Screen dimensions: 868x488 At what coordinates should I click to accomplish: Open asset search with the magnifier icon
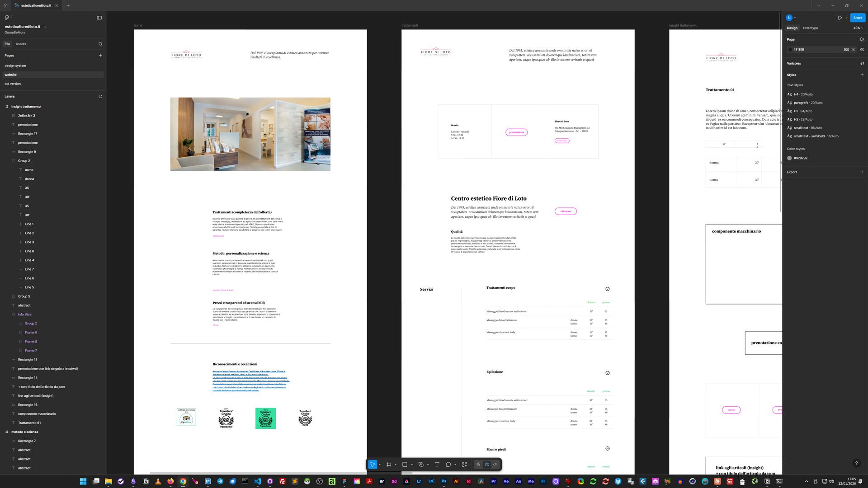(x=100, y=44)
